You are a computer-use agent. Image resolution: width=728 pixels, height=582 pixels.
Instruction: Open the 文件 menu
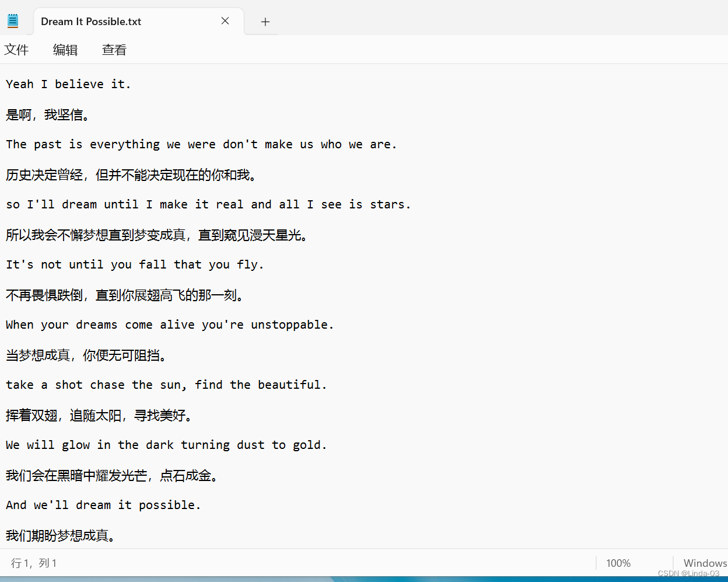coord(16,50)
